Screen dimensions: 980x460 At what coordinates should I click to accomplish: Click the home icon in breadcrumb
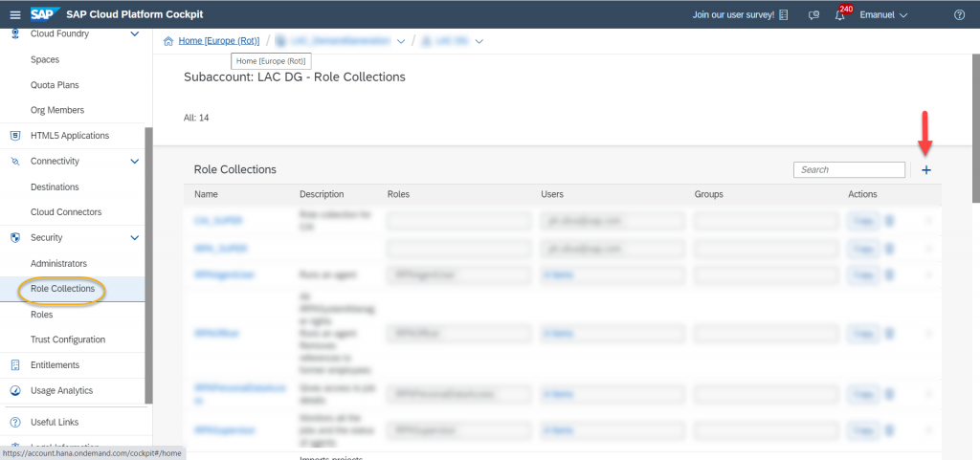tap(168, 41)
